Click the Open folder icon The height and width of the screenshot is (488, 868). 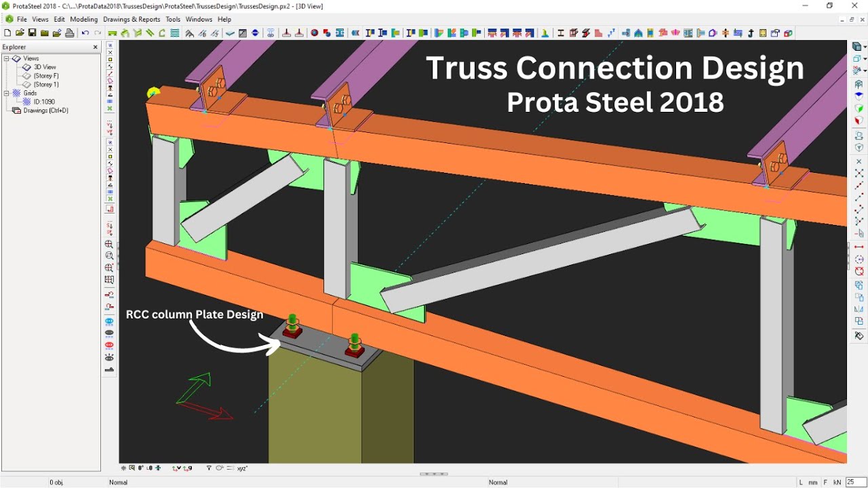20,33
